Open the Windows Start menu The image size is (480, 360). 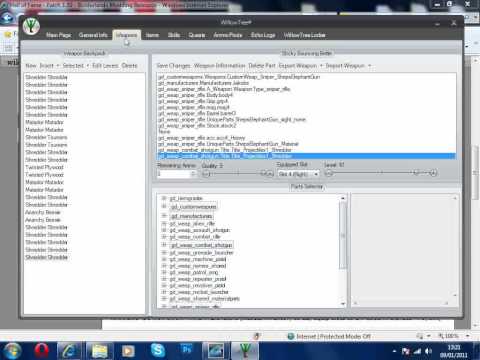(12, 351)
